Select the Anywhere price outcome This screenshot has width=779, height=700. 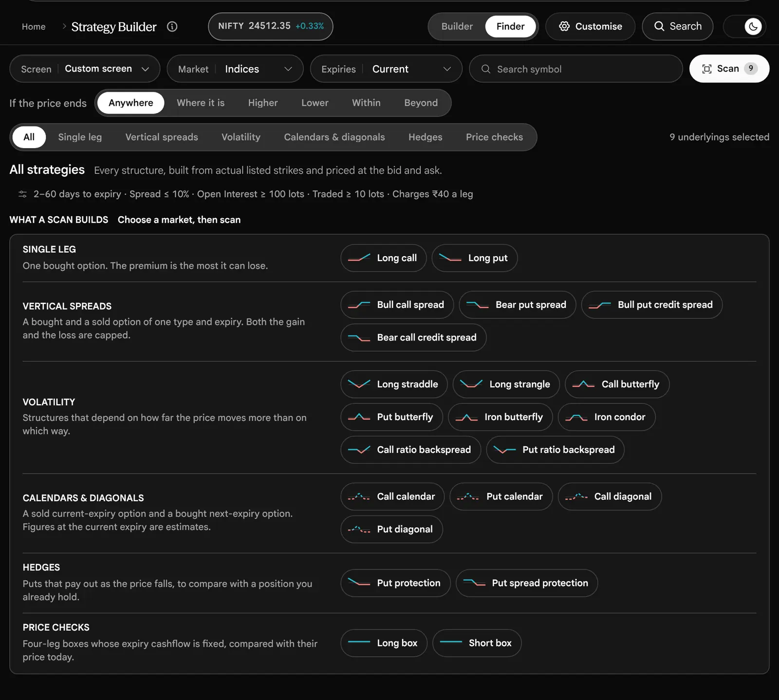130,103
